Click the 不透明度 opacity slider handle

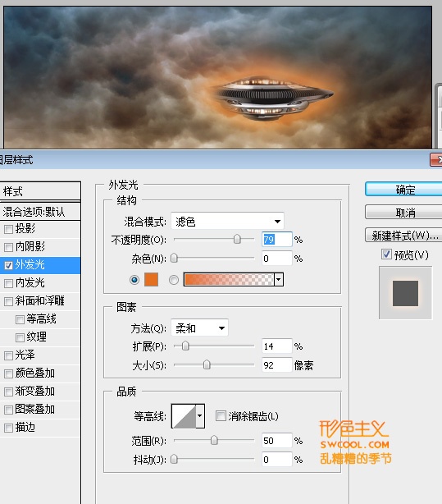tap(237, 239)
